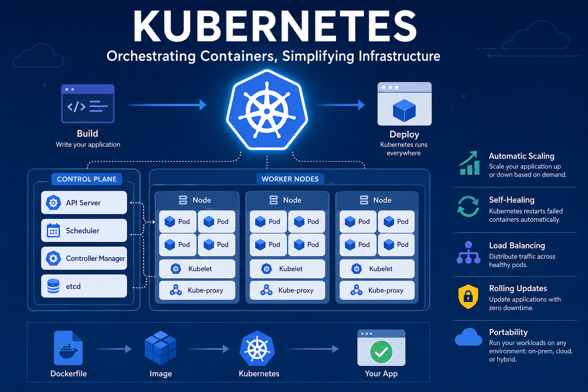588x392 pixels.
Task: Select 'Scale your application up or down' description
Action: click(x=528, y=171)
